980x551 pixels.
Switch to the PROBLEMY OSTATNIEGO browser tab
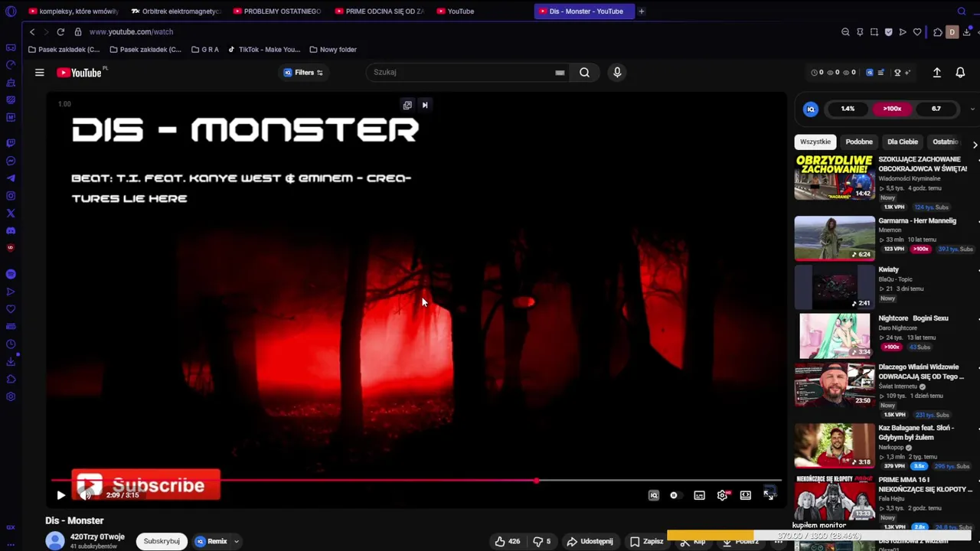pyautogui.click(x=277, y=11)
